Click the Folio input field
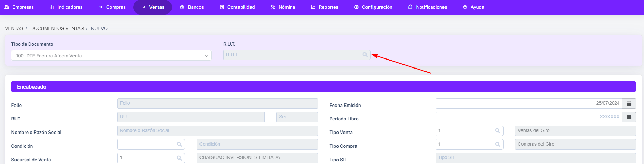Image resolution: width=644 pixels, height=164 pixels. tap(217, 103)
